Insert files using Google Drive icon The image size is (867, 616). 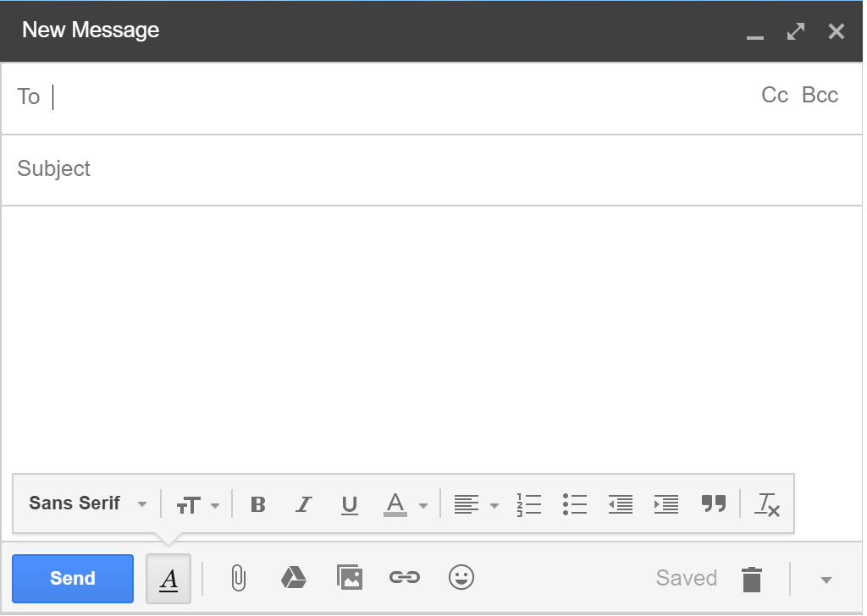(293, 579)
